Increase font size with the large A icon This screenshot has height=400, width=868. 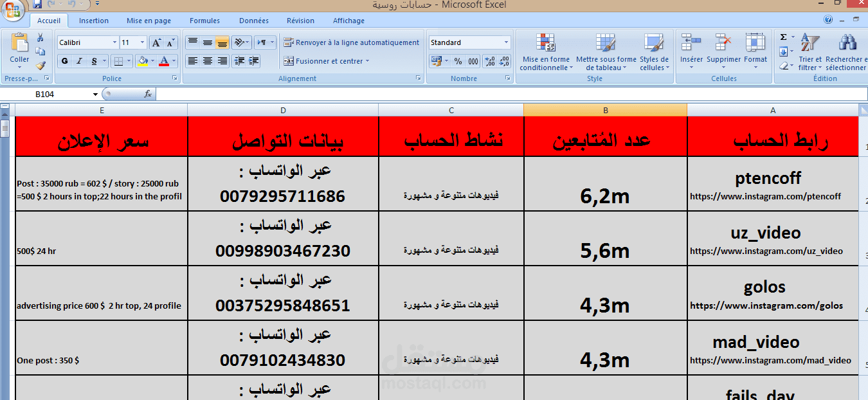pos(156,42)
